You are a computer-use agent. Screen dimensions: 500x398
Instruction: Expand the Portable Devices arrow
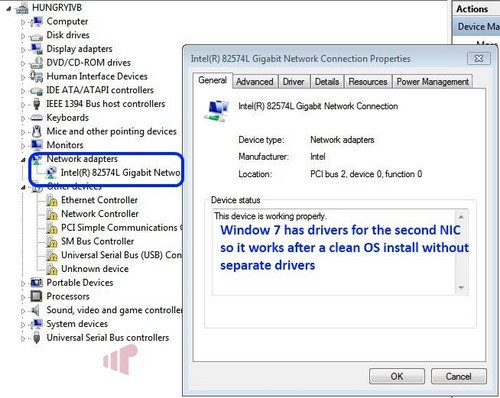(23, 283)
